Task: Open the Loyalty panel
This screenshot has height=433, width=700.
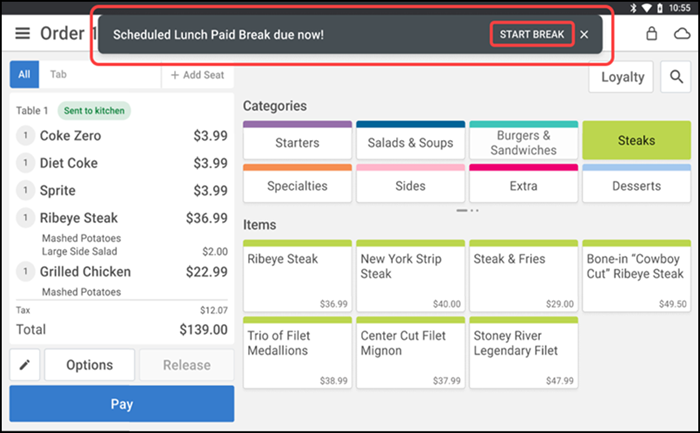Action: pos(622,77)
